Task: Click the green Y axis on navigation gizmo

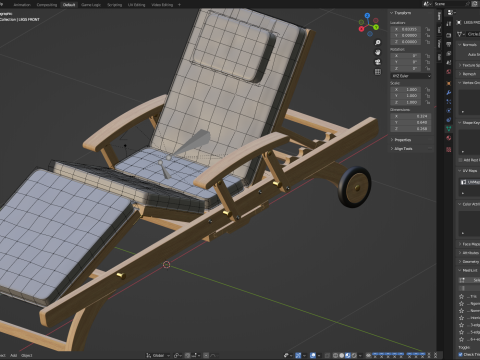Action: tap(376, 27)
